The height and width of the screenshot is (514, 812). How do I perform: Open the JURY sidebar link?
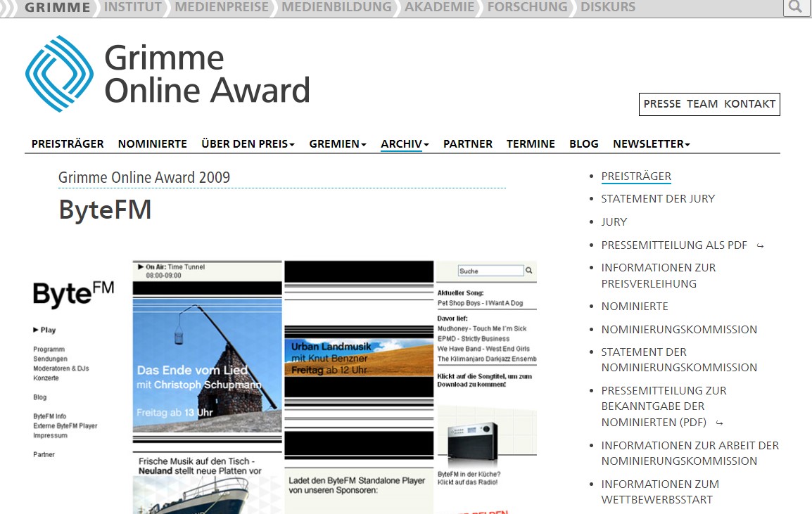(614, 222)
